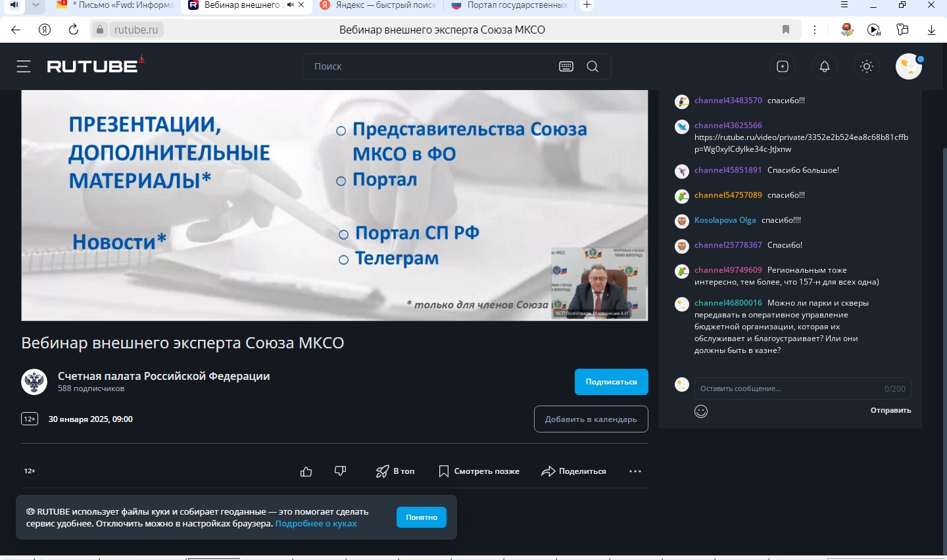Switch to the Портал государственных tab

(510, 5)
